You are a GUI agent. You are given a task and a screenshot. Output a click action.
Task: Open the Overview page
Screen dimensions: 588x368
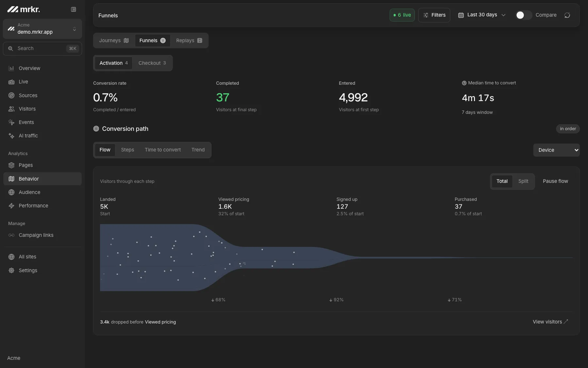(42, 68)
